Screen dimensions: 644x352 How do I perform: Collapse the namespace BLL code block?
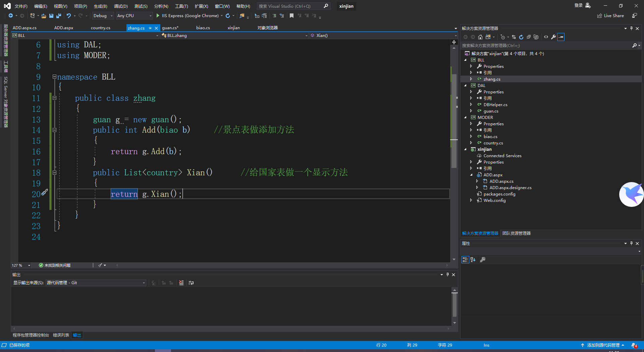click(54, 77)
